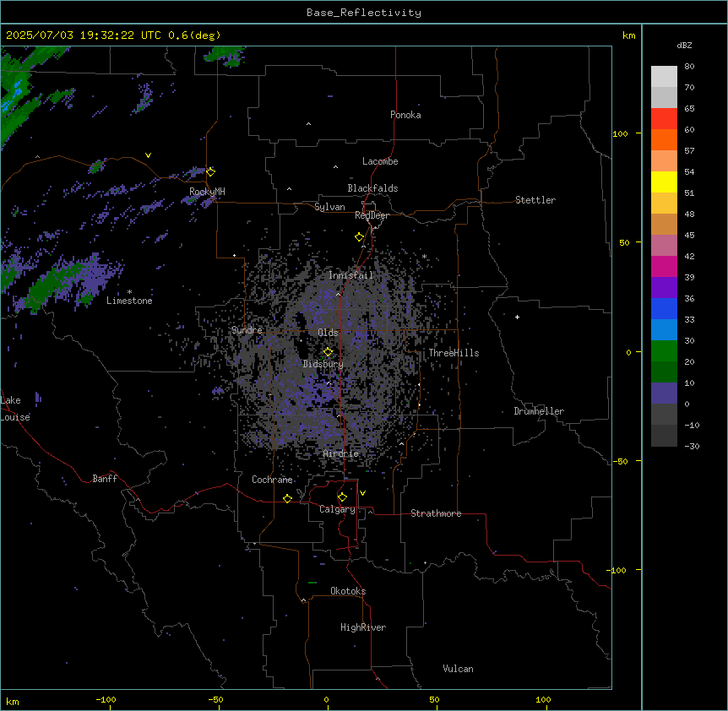Select the bright orange swatch below 60
The width and height of the screenshot is (728, 711).
[x=664, y=139]
